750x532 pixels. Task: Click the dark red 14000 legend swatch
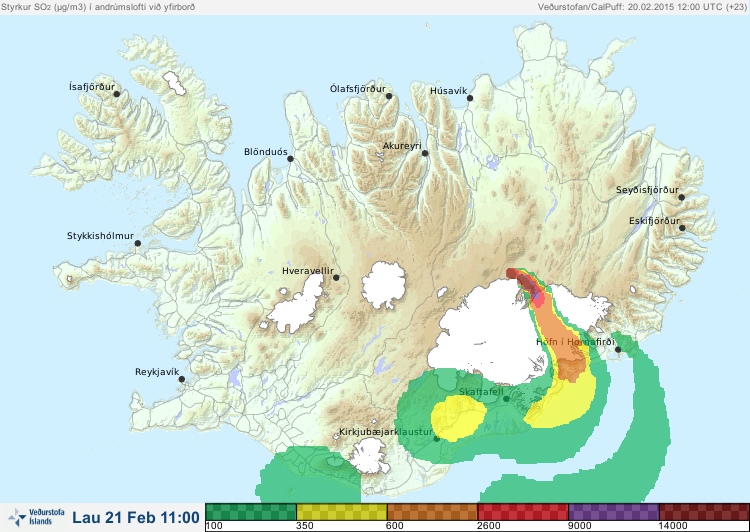coord(704,512)
